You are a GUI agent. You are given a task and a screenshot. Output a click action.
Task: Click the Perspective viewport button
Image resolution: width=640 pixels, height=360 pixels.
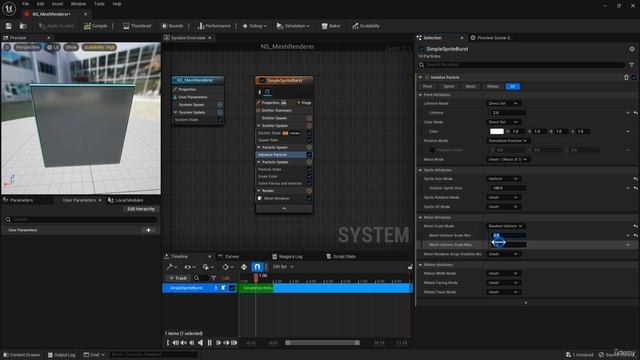[x=27, y=47]
